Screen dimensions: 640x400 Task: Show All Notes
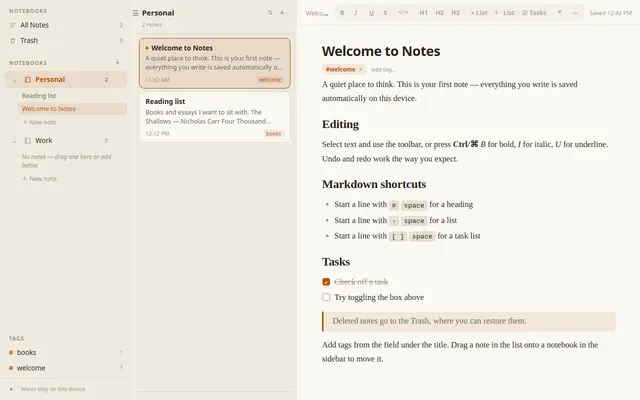tap(66, 25)
